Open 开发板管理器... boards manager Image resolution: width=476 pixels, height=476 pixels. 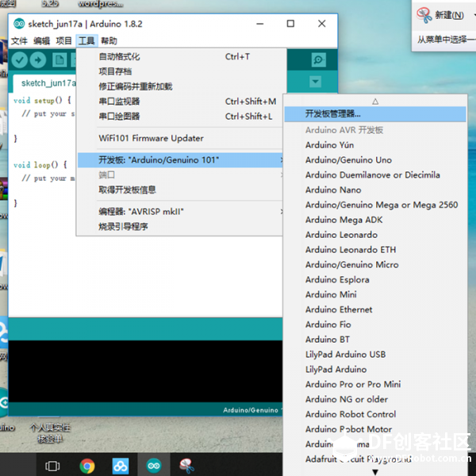375,114
